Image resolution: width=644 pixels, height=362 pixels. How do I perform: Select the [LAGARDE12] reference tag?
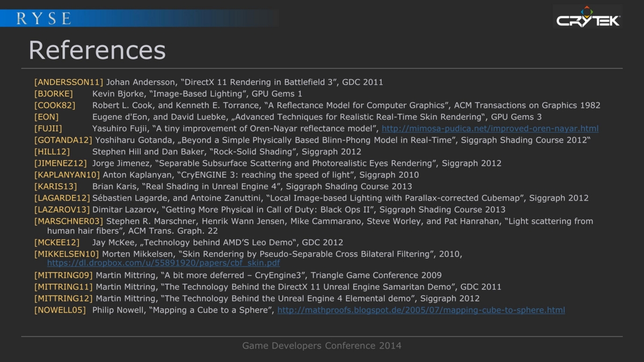[x=62, y=198]
